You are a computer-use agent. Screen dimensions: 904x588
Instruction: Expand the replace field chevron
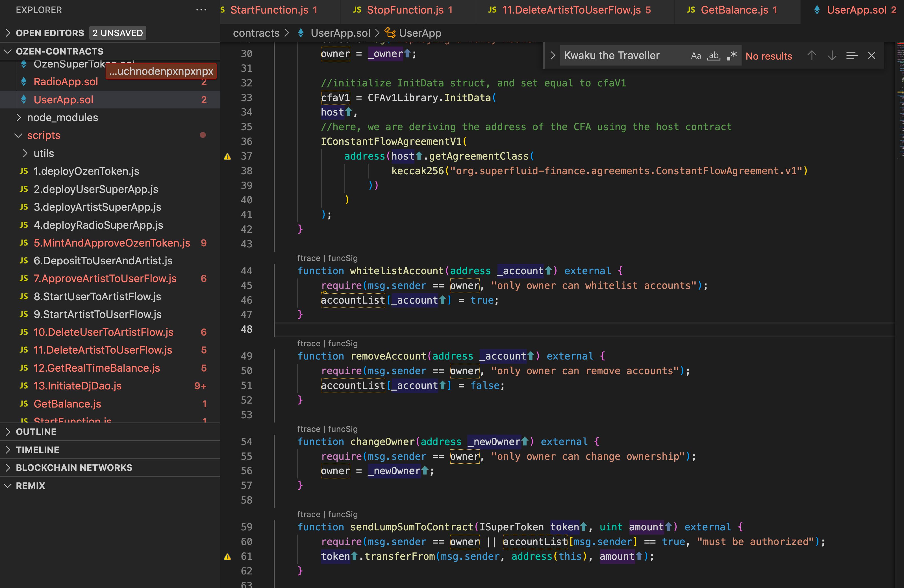[x=553, y=55]
